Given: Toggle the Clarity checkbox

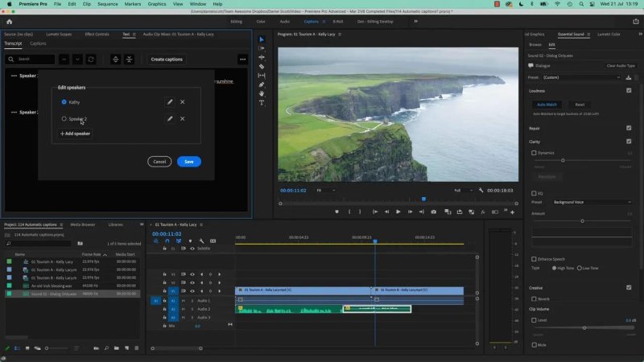Looking at the screenshot, I should 629,142.
